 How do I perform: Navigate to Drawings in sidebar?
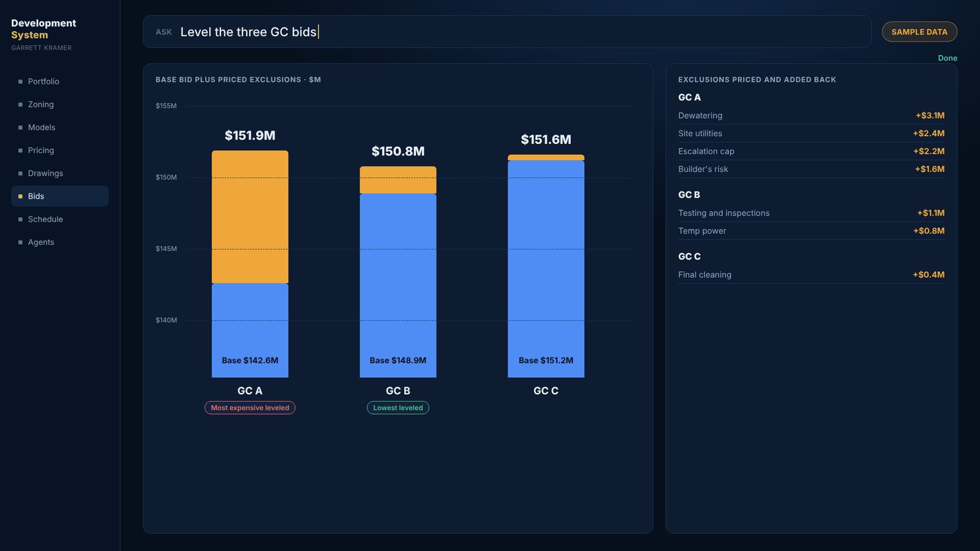[59, 173]
